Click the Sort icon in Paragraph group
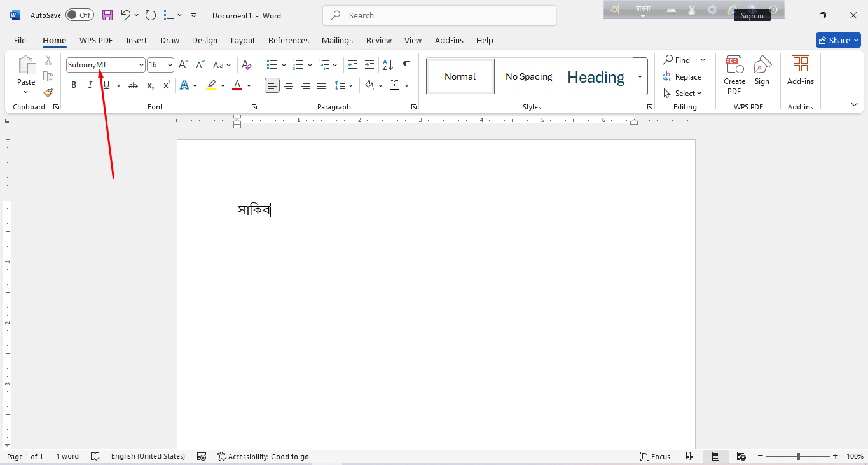Image resolution: width=868 pixels, height=465 pixels. [x=387, y=65]
